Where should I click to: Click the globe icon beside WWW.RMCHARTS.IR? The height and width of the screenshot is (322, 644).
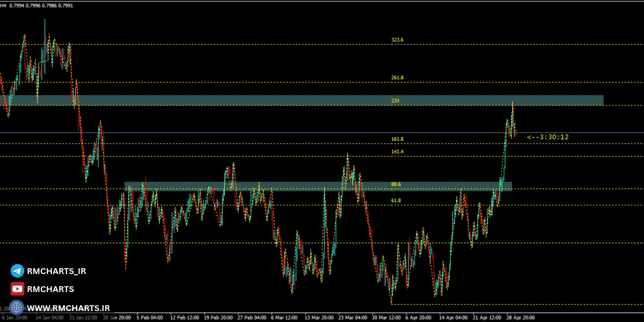17,308
